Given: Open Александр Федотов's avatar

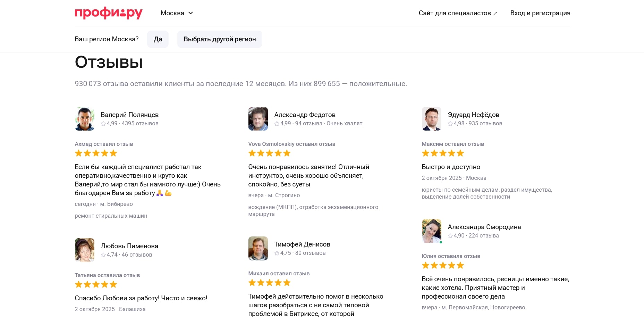Looking at the screenshot, I should tap(258, 119).
